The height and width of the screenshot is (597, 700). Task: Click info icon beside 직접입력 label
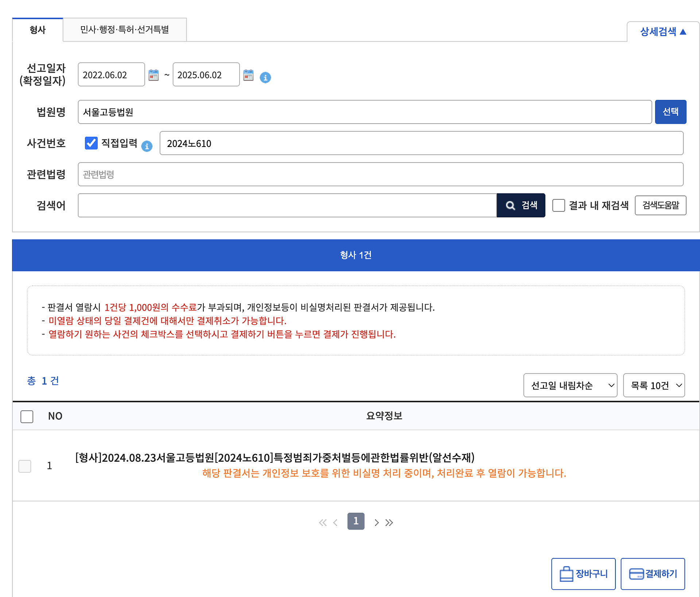[x=147, y=146]
